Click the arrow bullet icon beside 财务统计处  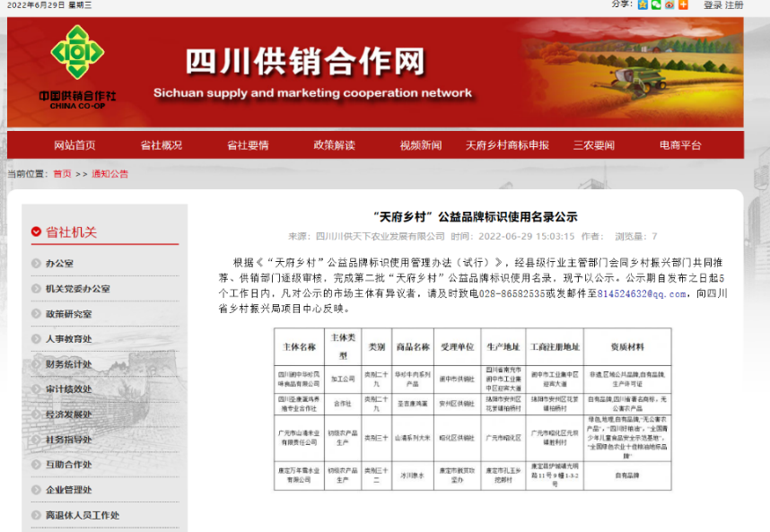click(x=35, y=364)
